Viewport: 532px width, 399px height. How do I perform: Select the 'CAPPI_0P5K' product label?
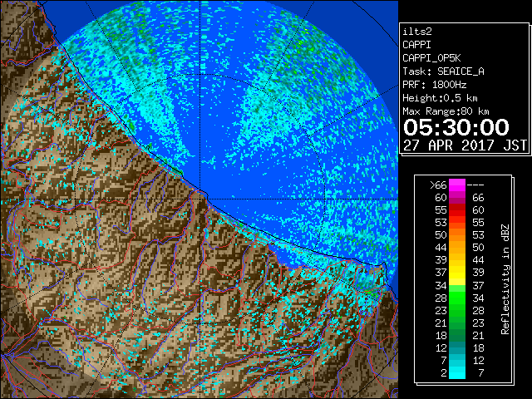[431, 58]
